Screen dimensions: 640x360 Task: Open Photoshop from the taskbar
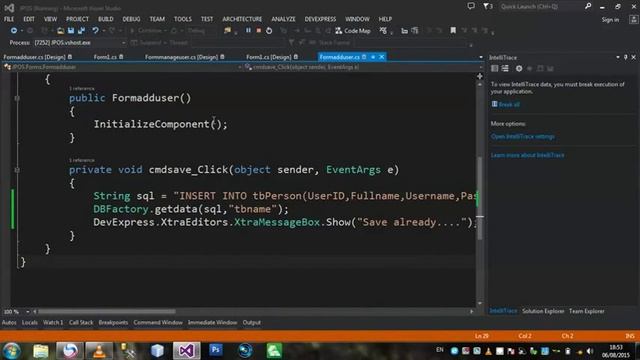(x=216, y=350)
